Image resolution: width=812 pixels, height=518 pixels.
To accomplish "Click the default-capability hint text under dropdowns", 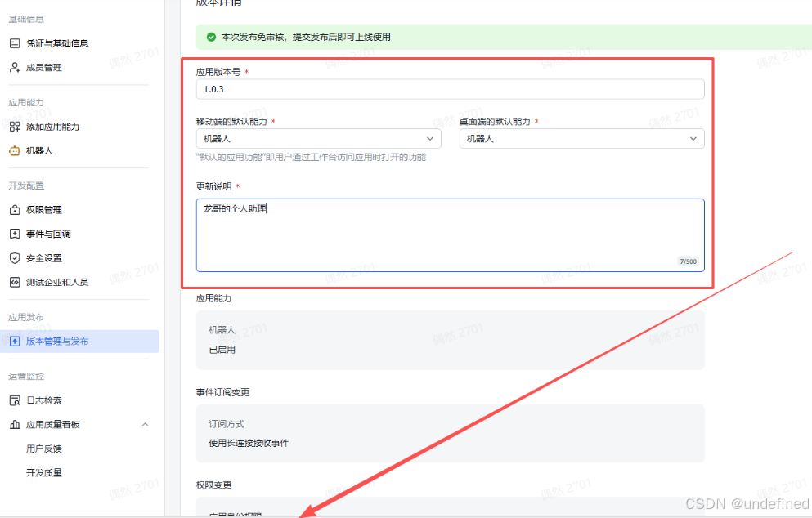I will (x=311, y=158).
